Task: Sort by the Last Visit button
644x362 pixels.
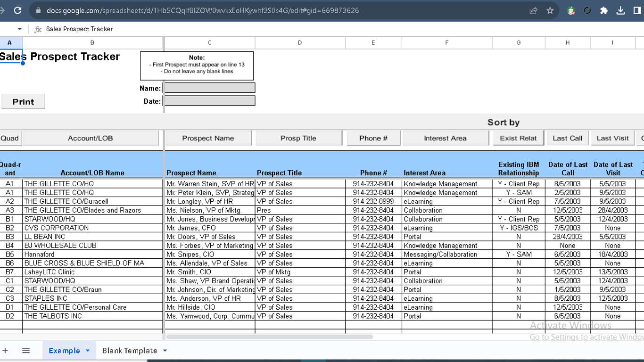Action: pyautogui.click(x=612, y=138)
